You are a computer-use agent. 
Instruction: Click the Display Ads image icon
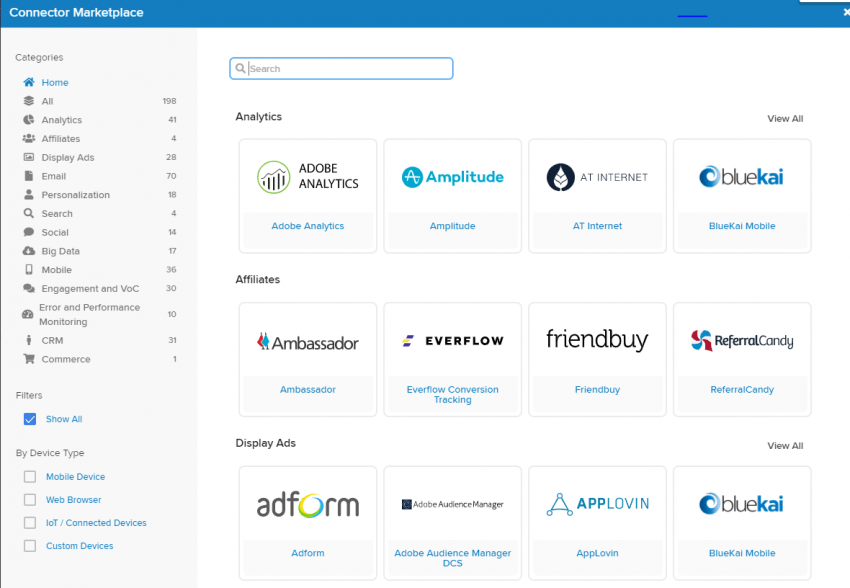pos(29,158)
